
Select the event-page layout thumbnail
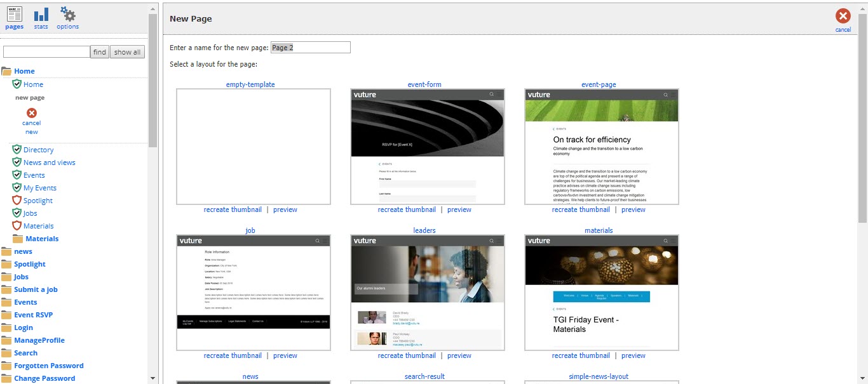pos(602,147)
